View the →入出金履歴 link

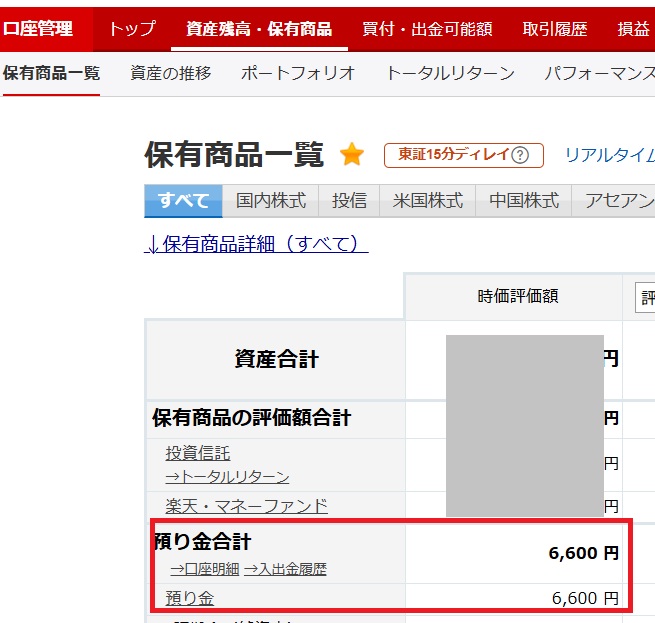pos(285,569)
